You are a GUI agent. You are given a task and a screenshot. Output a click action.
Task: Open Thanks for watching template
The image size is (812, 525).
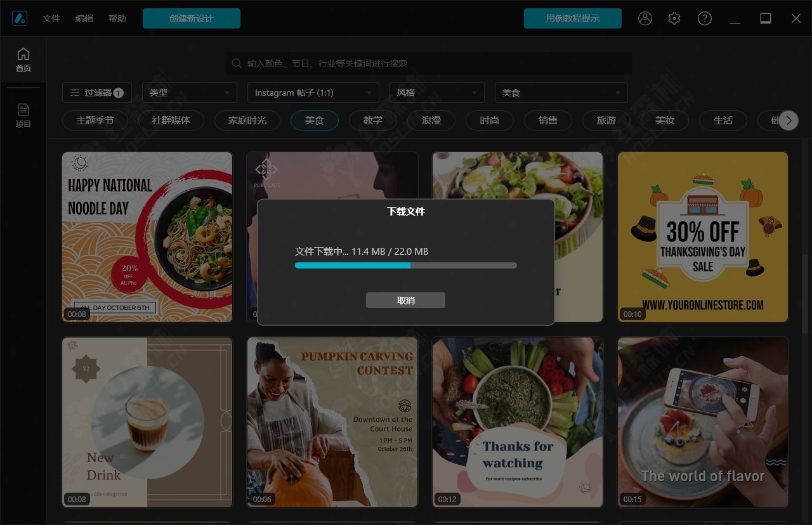(x=518, y=422)
